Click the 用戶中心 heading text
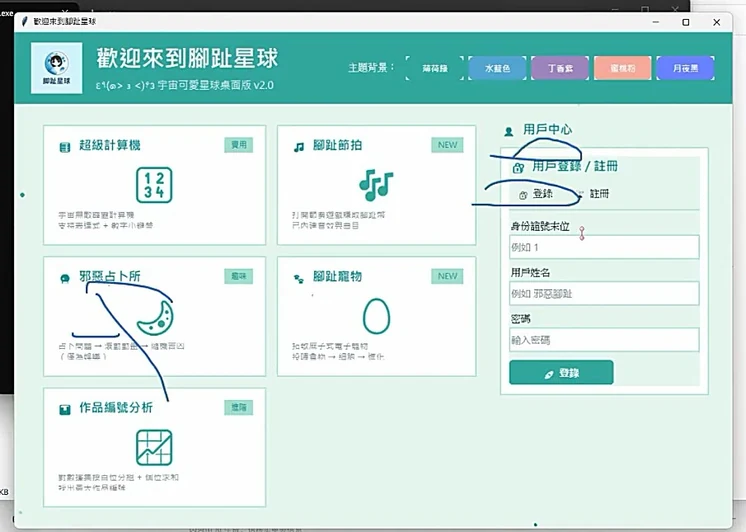 [x=548, y=129]
